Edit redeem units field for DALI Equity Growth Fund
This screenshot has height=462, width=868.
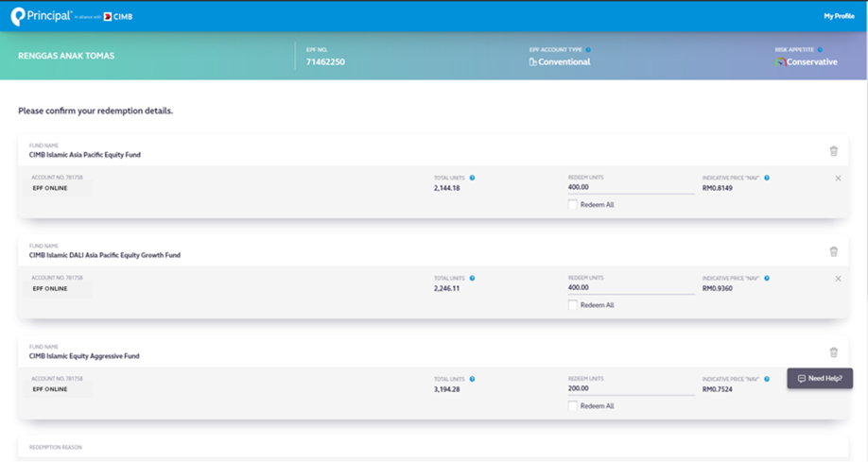click(631, 288)
